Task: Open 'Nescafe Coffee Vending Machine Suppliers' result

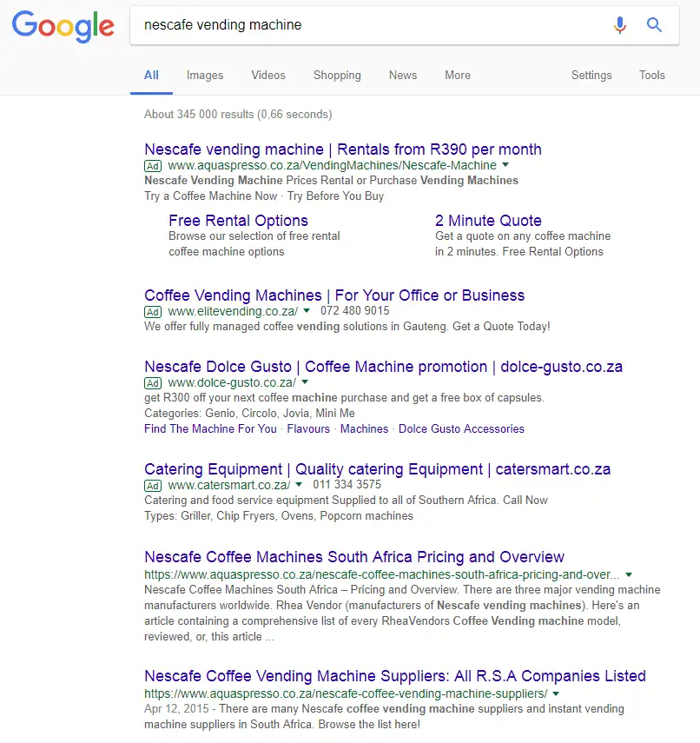Action: click(x=395, y=676)
